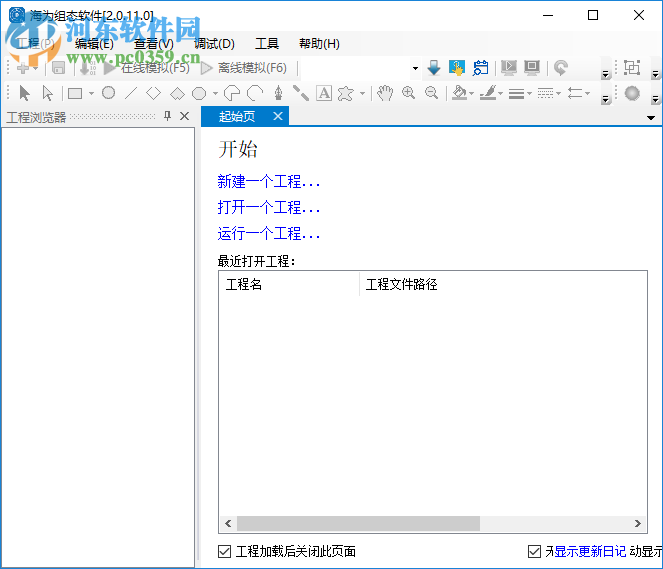Open the 编辑(E) menu
The height and width of the screenshot is (569, 663).
point(94,44)
